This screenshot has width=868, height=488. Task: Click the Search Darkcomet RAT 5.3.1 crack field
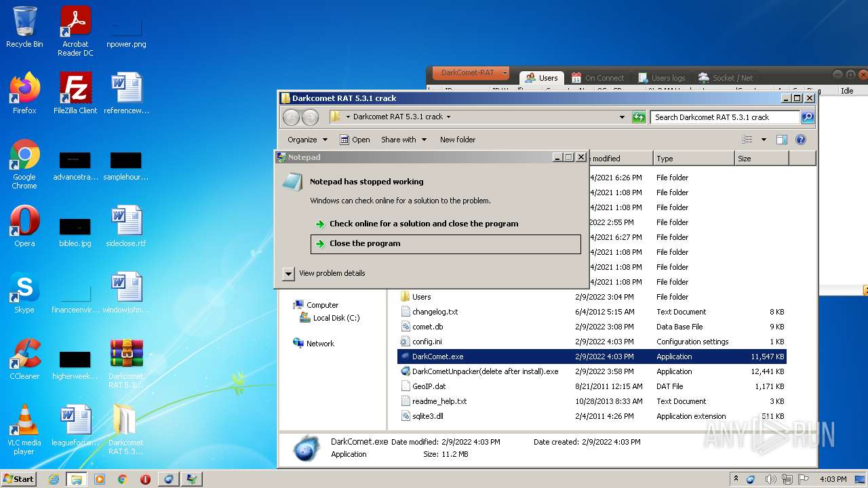point(724,117)
